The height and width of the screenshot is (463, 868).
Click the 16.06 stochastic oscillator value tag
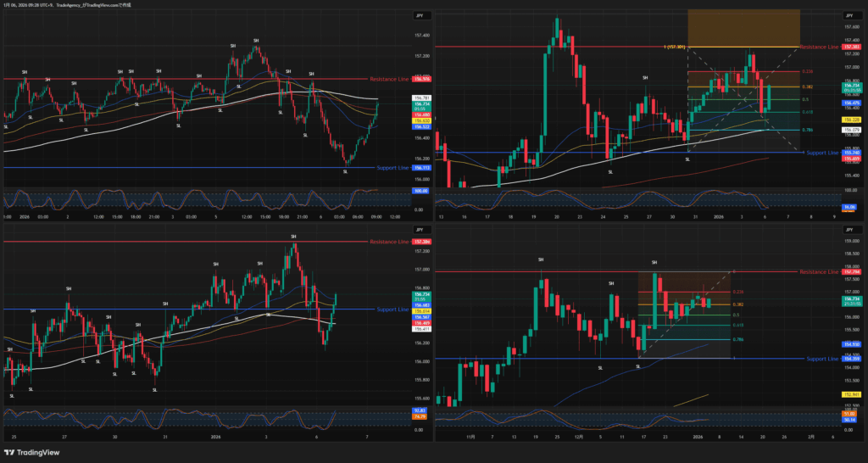850,206
